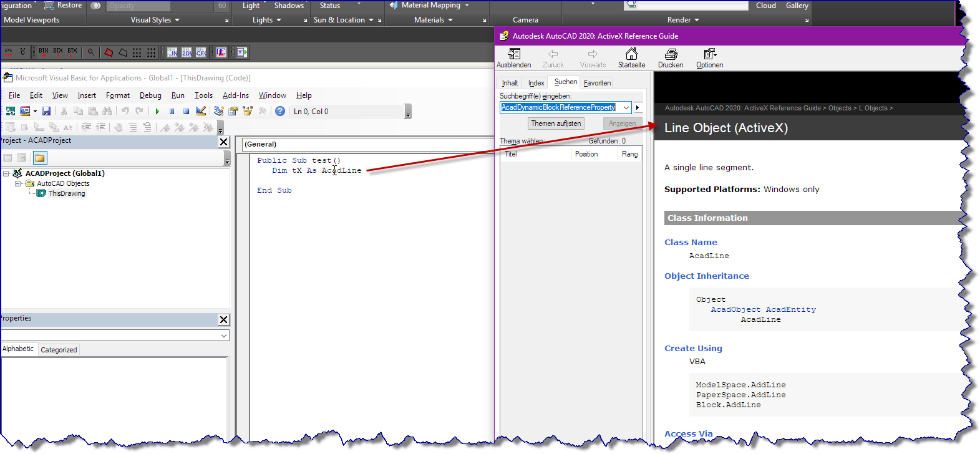Click the Cut scissors icon
The width and height of the screenshot is (980, 454).
coord(64,111)
